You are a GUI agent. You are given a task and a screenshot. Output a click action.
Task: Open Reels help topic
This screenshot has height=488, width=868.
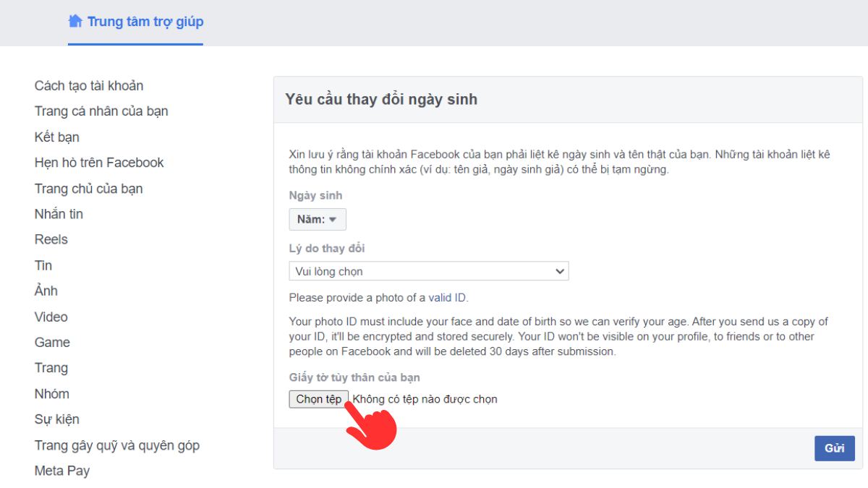pyautogui.click(x=51, y=239)
